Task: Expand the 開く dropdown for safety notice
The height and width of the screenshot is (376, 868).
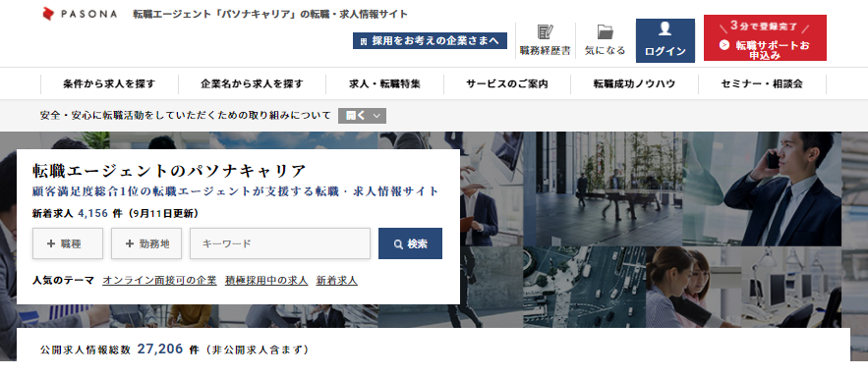Action: pos(362,116)
